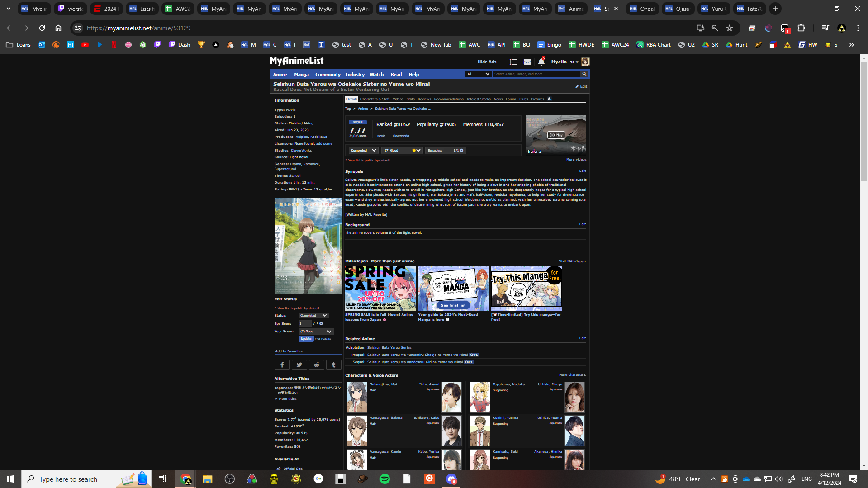Click the browser address bar URL
Screen dimensions: 868x488
[x=138, y=28]
